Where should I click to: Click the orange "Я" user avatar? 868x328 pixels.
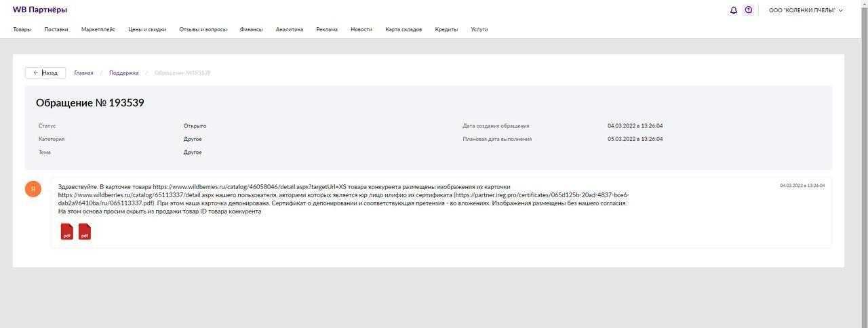click(33, 189)
